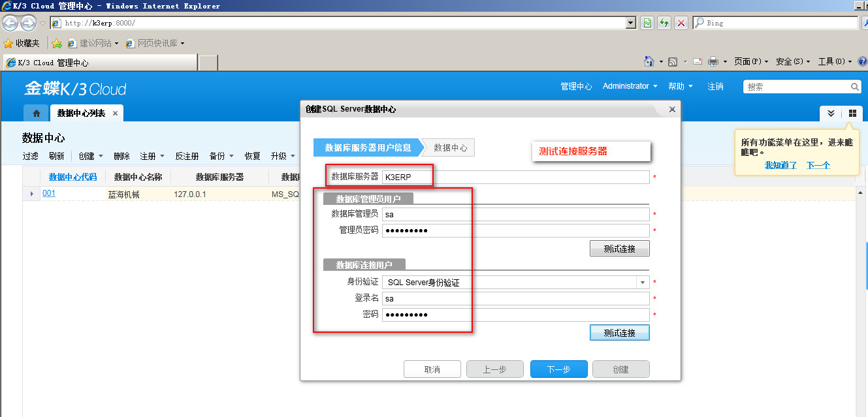Click the 管理中心 header link
This screenshot has width=868, height=417.
point(576,86)
